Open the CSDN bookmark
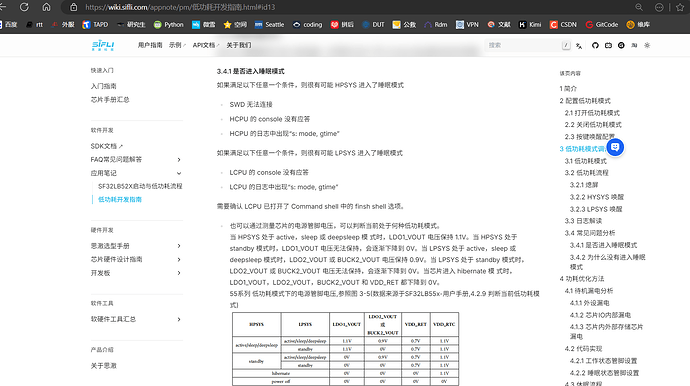The width and height of the screenshot is (690, 386). coord(563,25)
